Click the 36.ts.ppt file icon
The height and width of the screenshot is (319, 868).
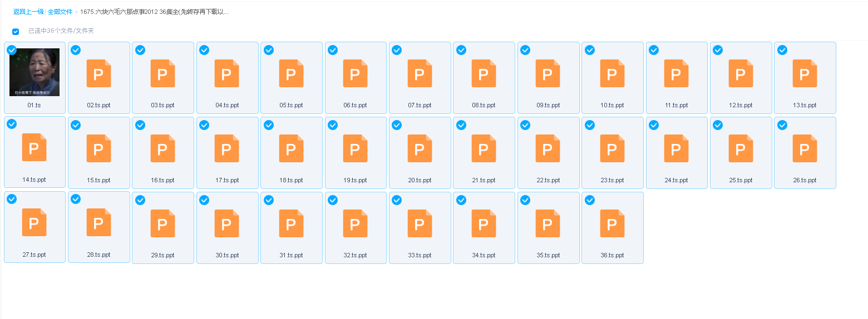(x=612, y=223)
